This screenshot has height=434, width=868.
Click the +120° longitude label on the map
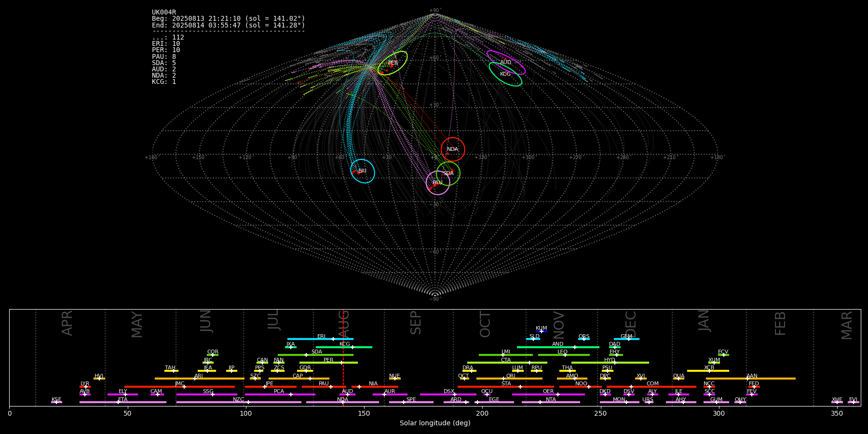pos(245,157)
